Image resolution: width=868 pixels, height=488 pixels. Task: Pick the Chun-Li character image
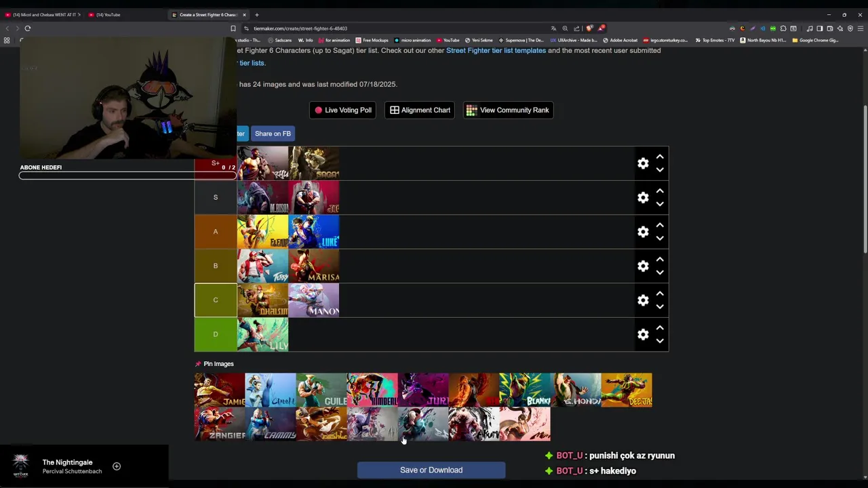[x=271, y=390]
